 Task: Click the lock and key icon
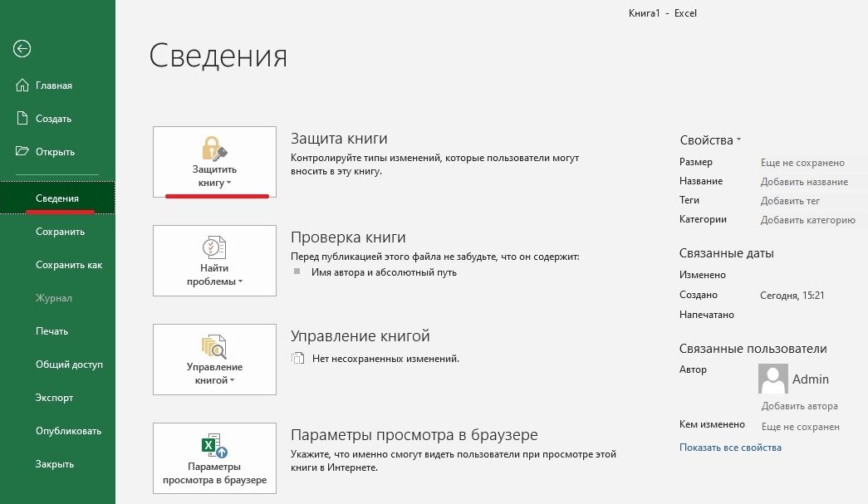214,149
